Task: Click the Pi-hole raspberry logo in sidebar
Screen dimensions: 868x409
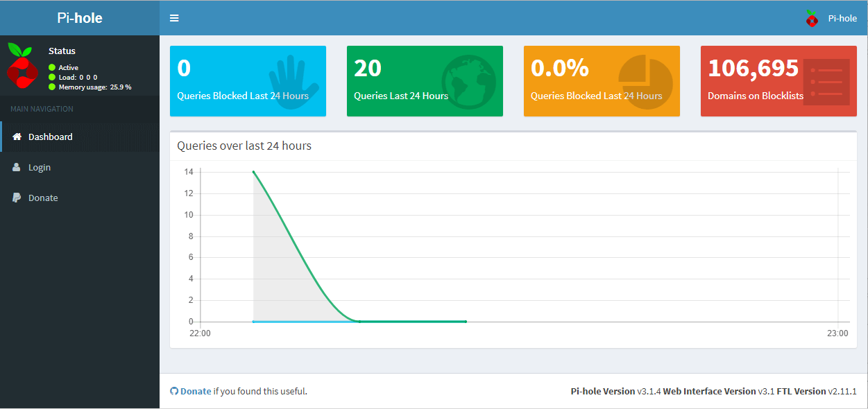Action: 20,65
